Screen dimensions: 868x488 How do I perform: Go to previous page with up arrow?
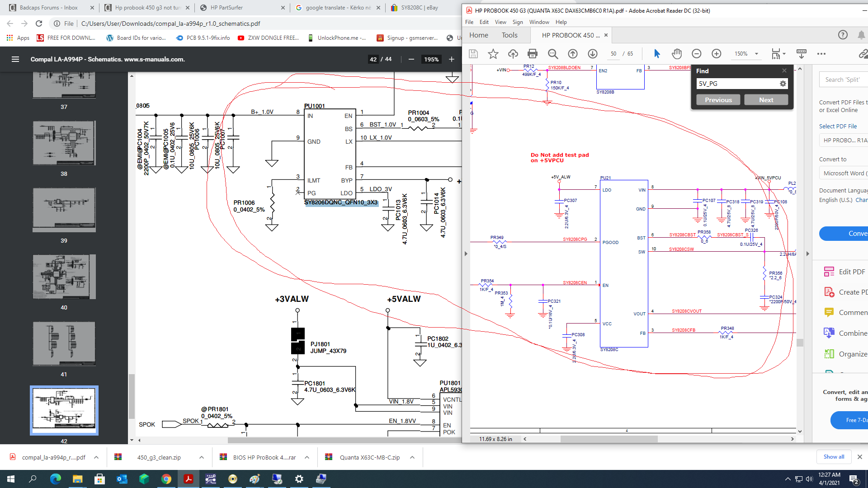click(573, 54)
